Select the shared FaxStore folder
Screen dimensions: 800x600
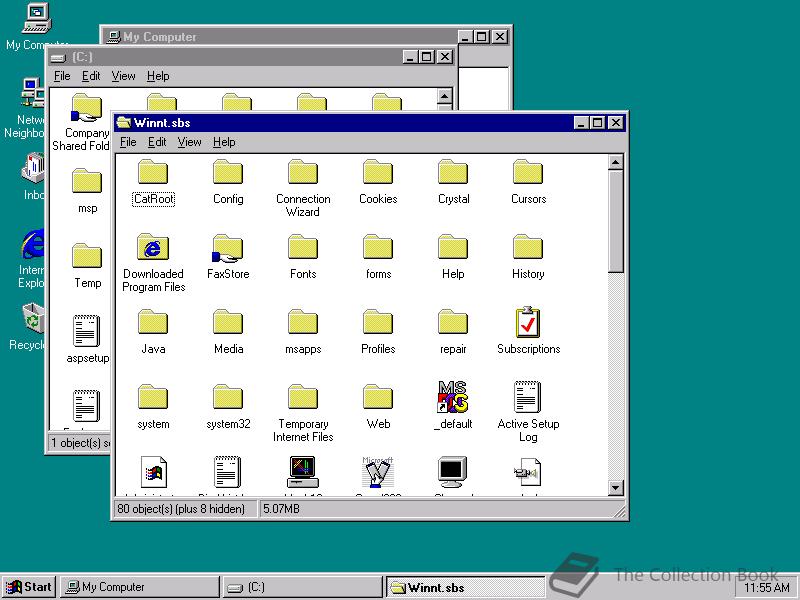click(228, 257)
